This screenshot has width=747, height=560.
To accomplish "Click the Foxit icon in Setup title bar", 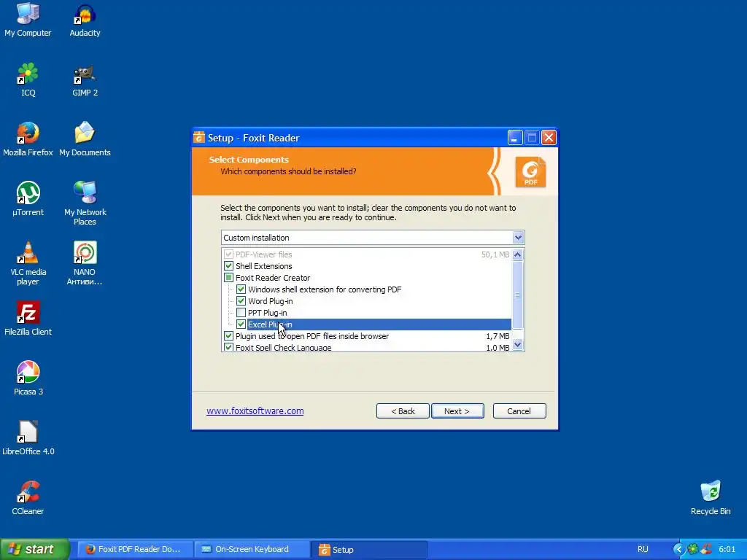I will coord(199,138).
